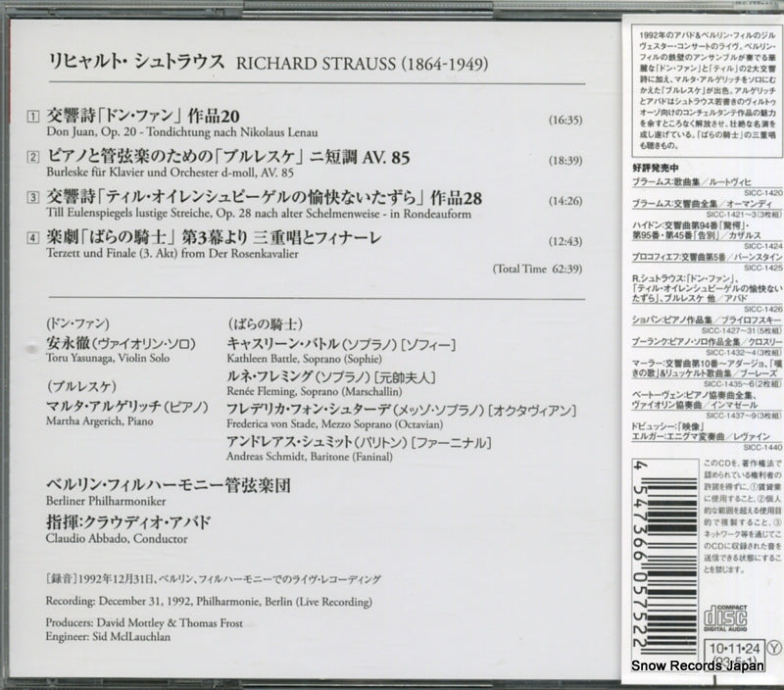
Task: Click the copyright notice beside the barcode
Action: (742, 516)
